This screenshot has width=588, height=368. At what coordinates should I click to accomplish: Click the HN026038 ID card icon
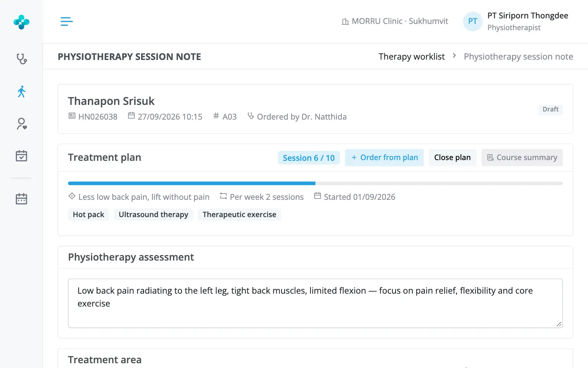(x=72, y=116)
